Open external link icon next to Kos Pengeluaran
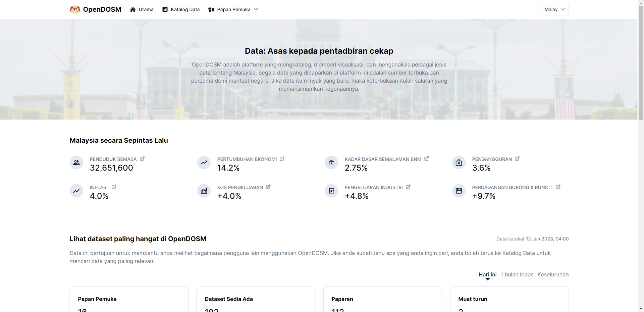The image size is (644, 312). click(x=268, y=187)
